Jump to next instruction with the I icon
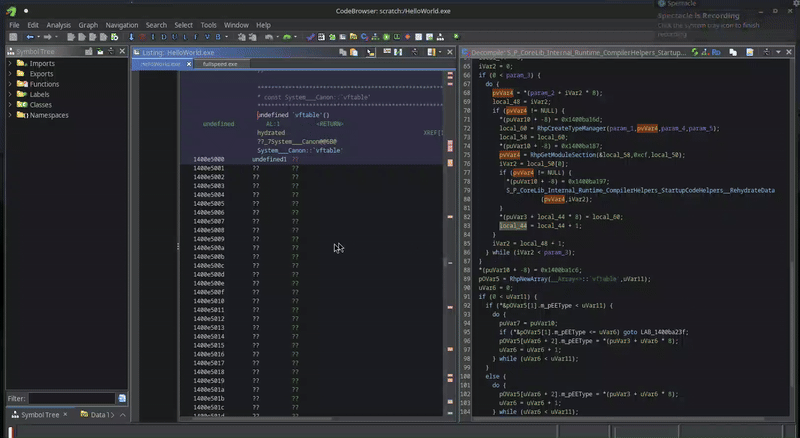Image resolution: width=800 pixels, height=438 pixels. pos(153,37)
